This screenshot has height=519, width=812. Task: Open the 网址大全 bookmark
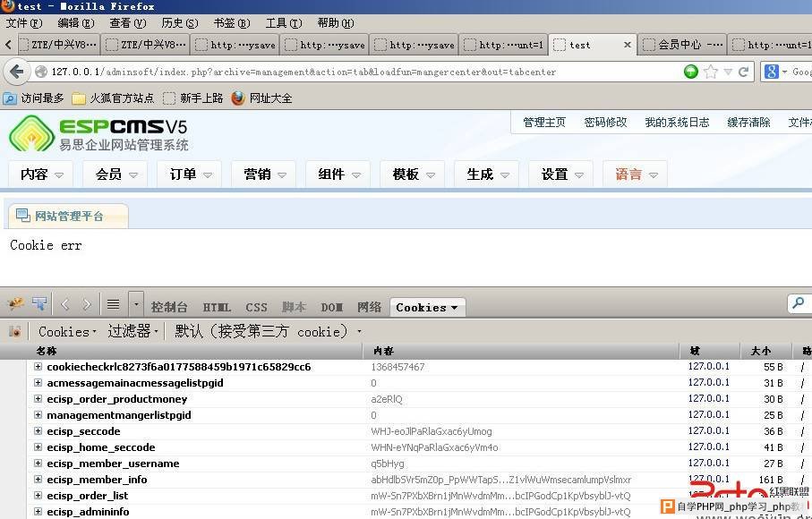point(261,98)
